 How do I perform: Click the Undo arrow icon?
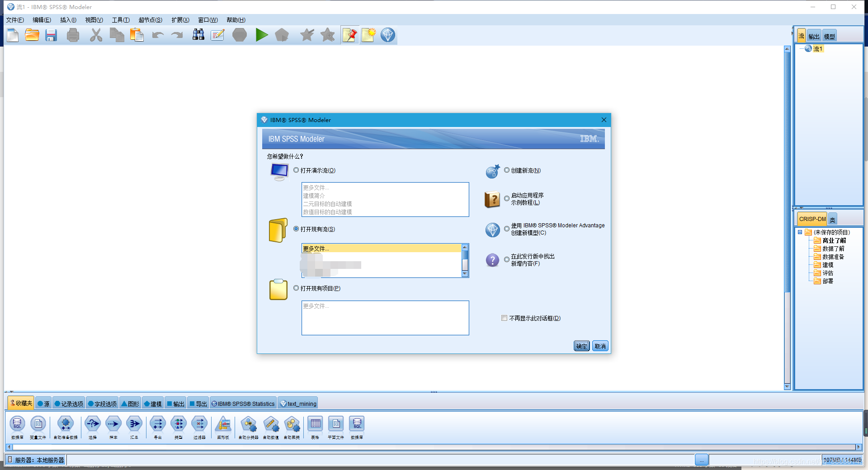pyautogui.click(x=158, y=35)
